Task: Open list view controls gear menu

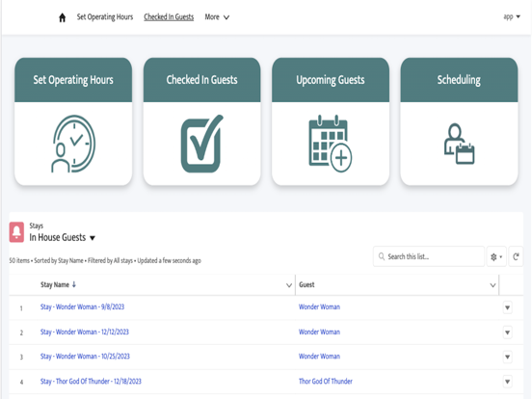Action: coord(496,256)
